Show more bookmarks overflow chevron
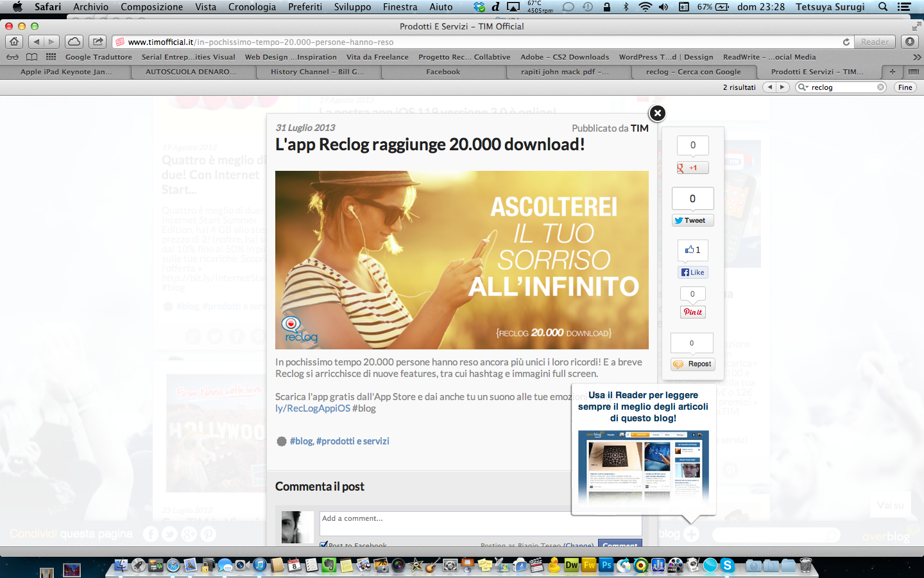The height and width of the screenshot is (578, 924). tap(917, 57)
